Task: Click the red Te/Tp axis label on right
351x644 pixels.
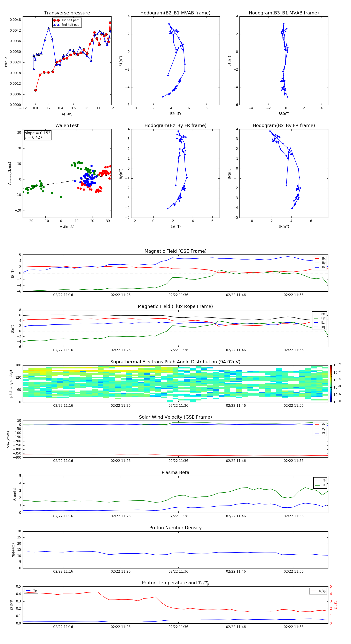Action: pyautogui.click(x=336, y=605)
